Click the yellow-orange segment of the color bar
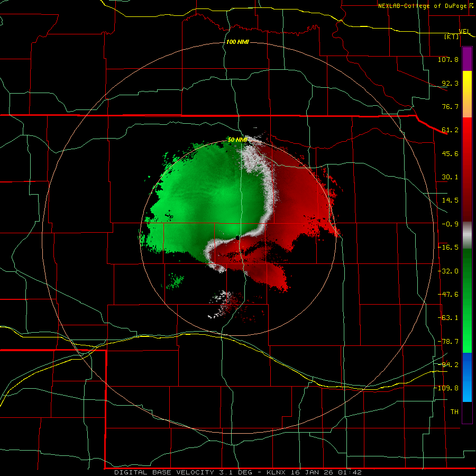The width and height of the screenshot is (476, 476). pyautogui.click(x=467, y=94)
